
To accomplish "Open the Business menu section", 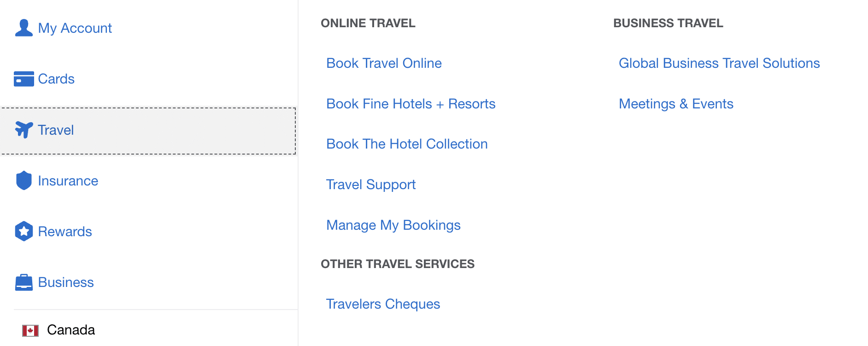I will pyautogui.click(x=66, y=282).
